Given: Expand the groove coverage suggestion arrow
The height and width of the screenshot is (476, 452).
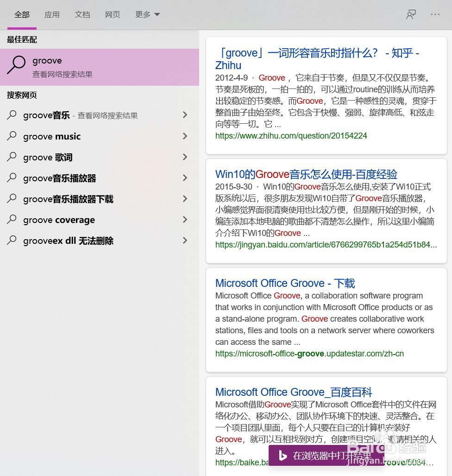Looking at the screenshot, I should tap(185, 220).
